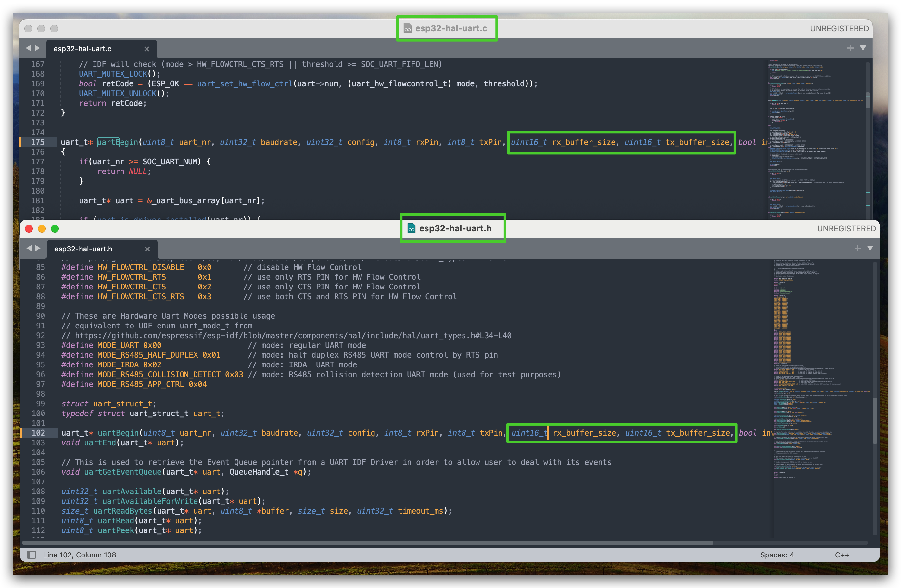Viewport: 901px width, 588px height.
Task: Click the vertical scrollbar in .c window
Action: (868, 100)
